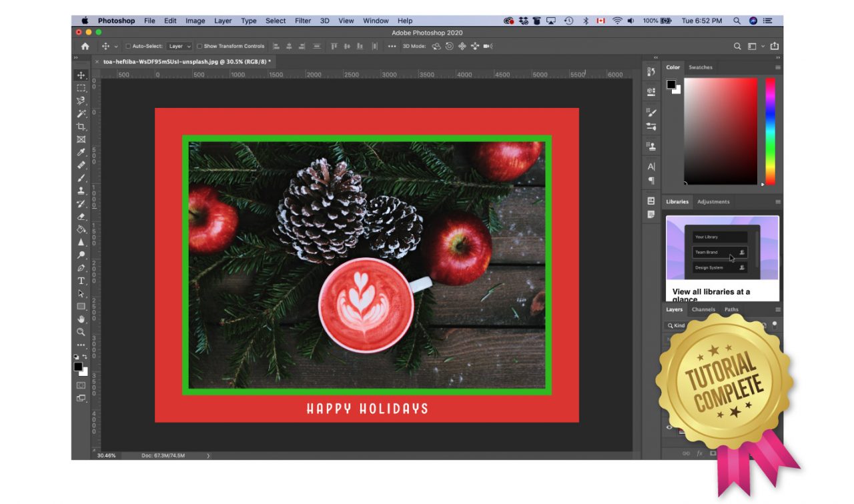
Task: Open the Auto-Select Layer dropdown
Action: click(x=177, y=46)
